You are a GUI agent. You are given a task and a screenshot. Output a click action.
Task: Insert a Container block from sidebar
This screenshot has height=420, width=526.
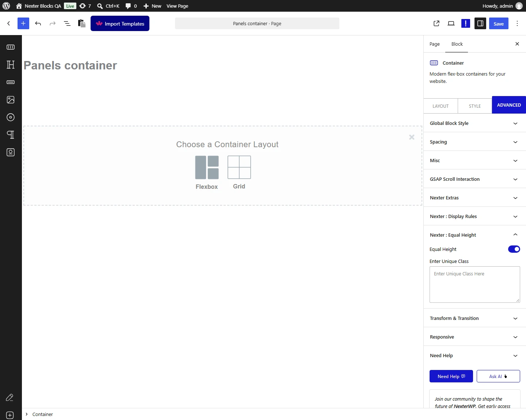point(11,47)
